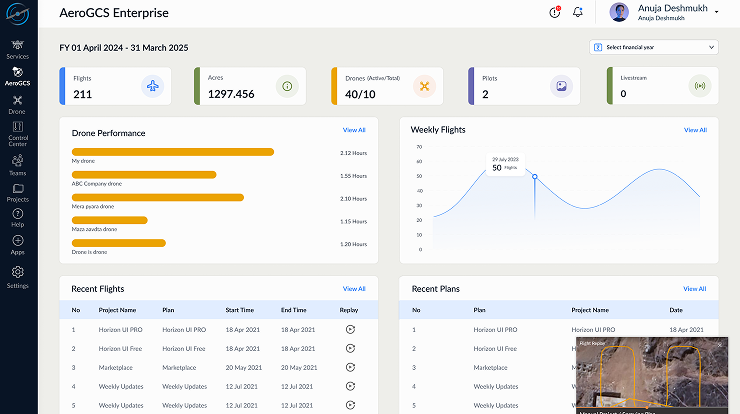
Task: Replay flight 4 Weekly Updates
Action: (350, 386)
